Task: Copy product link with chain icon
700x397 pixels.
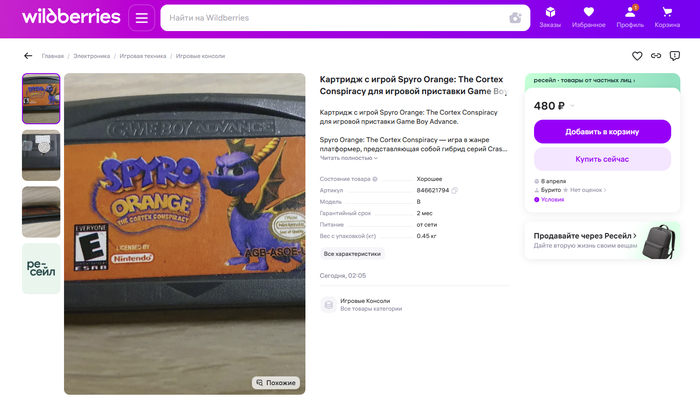Action: (656, 56)
